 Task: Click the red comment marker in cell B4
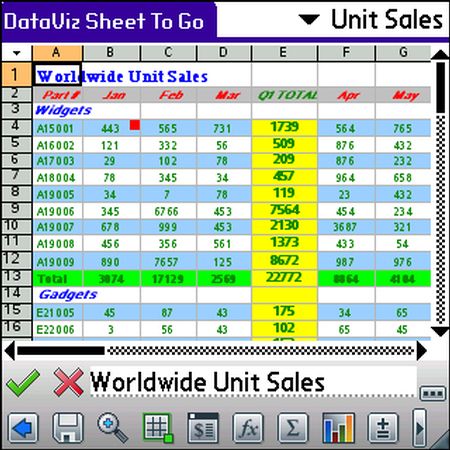[x=135, y=125]
